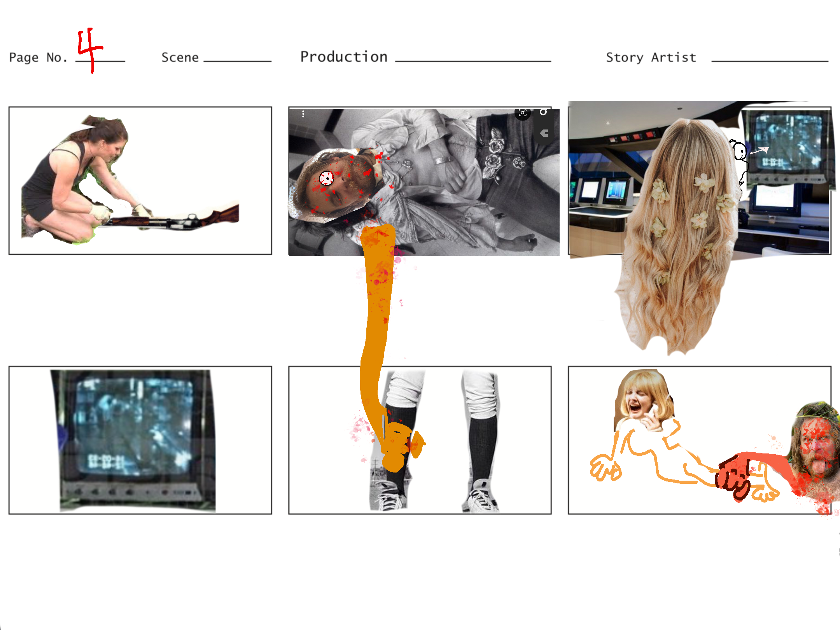Viewport: 840px width, 630px height.
Task: Click the white magnifier circle icon
Action: point(543,112)
